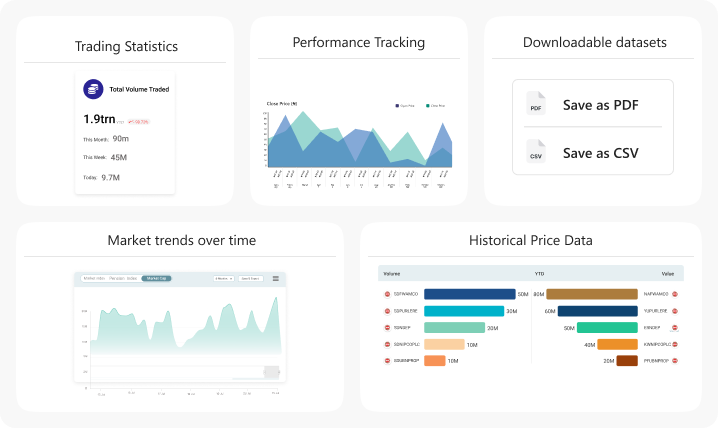Click the navy 60M value bar

[x=598, y=311]
